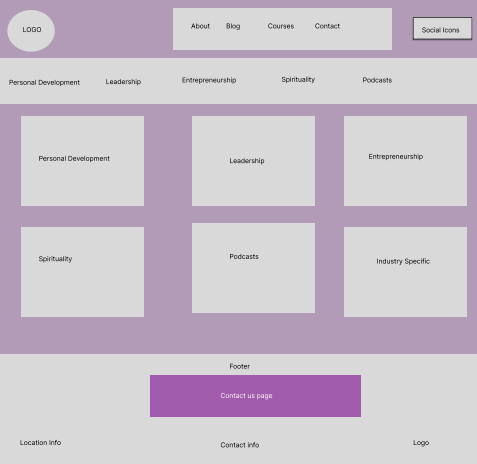
Task: Click the purple Contact us page button
Action: coord(255,396)
